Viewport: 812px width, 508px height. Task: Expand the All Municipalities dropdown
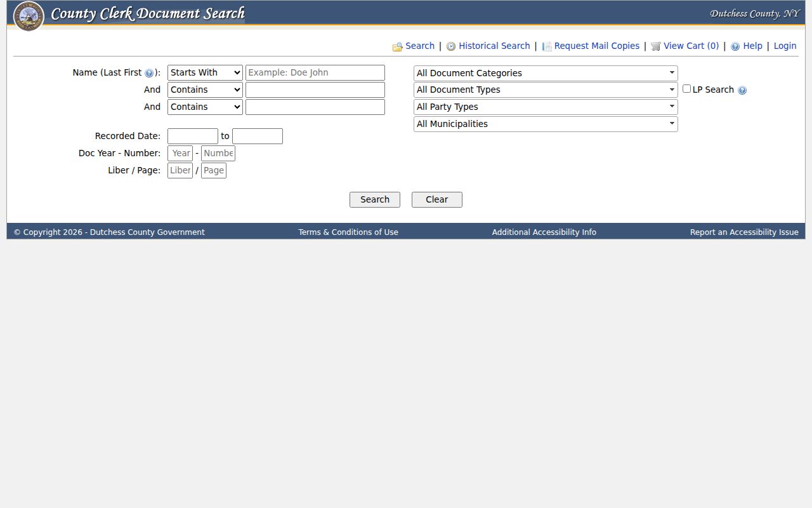click(x=546, y=124)
